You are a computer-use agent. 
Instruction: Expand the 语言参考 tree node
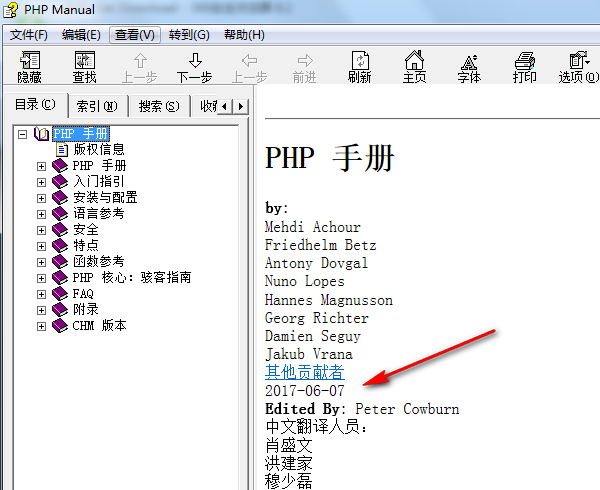41,215
